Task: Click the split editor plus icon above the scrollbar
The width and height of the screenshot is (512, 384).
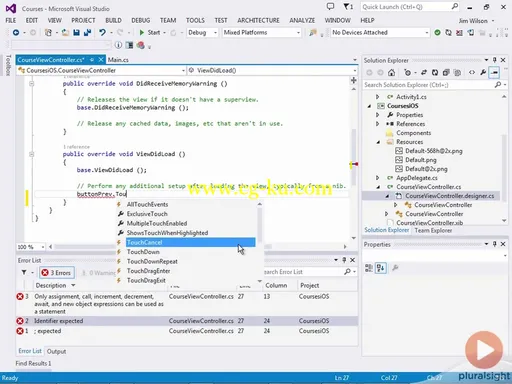Action: pos(354,80)
